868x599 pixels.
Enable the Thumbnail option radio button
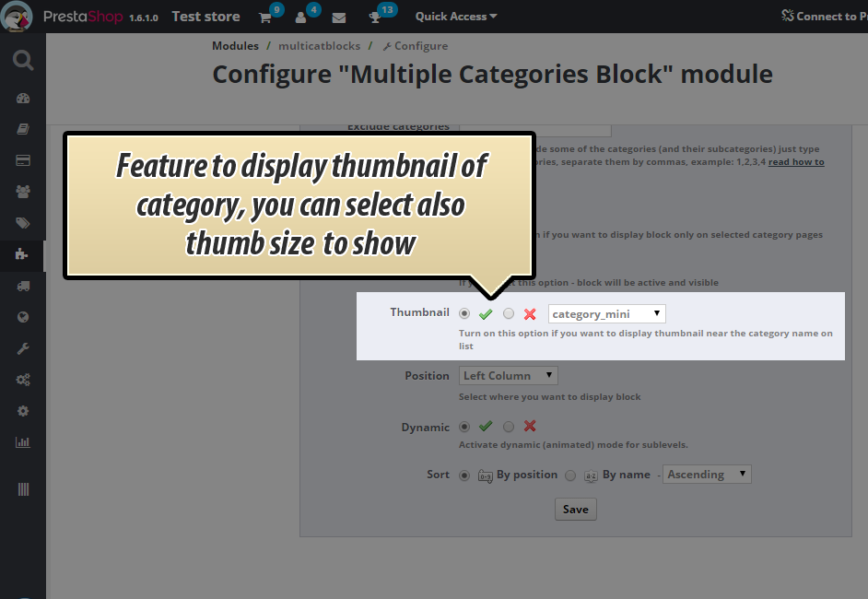click(x=464, y=314)
